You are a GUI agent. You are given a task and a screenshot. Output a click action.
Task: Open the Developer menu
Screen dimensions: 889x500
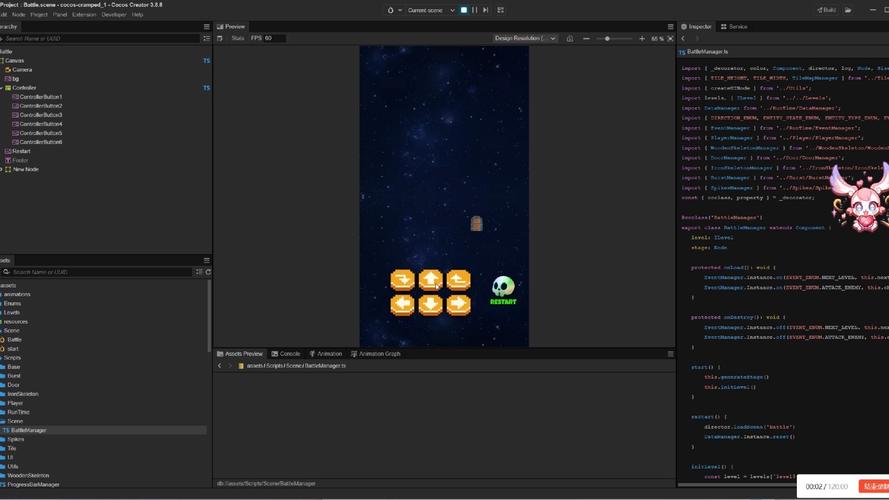pyautogui.click(x=114, y=15)
